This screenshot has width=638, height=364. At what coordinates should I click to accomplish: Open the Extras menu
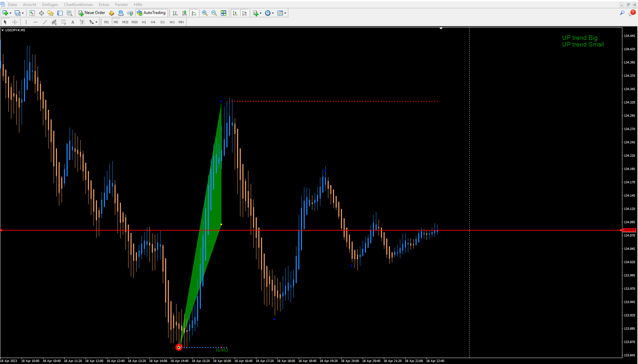tap(104, 4)
